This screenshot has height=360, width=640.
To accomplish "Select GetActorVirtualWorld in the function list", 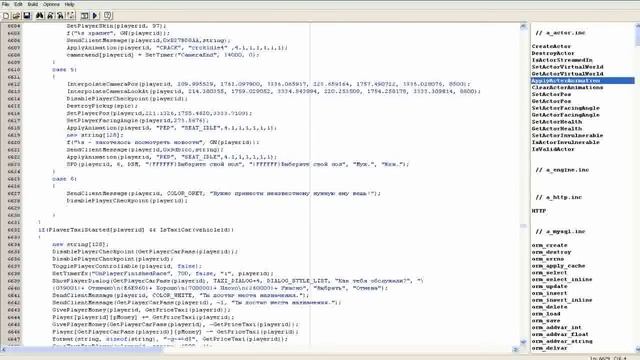I will pyautogui.click(x=567, y=74).
